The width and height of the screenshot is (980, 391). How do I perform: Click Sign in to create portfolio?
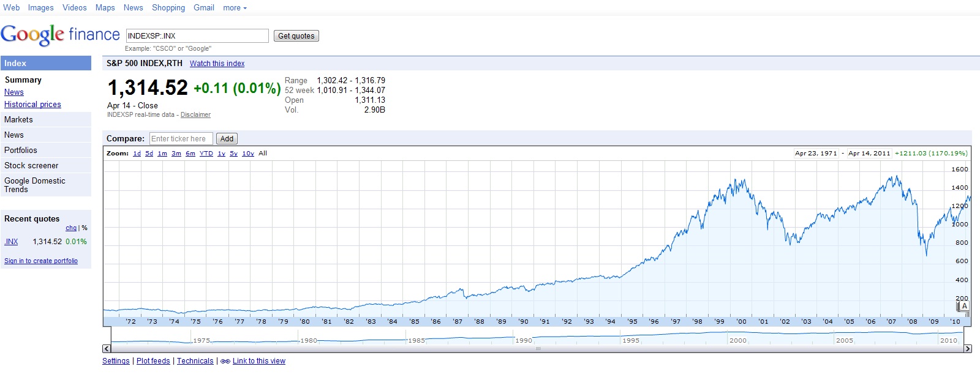41,261
